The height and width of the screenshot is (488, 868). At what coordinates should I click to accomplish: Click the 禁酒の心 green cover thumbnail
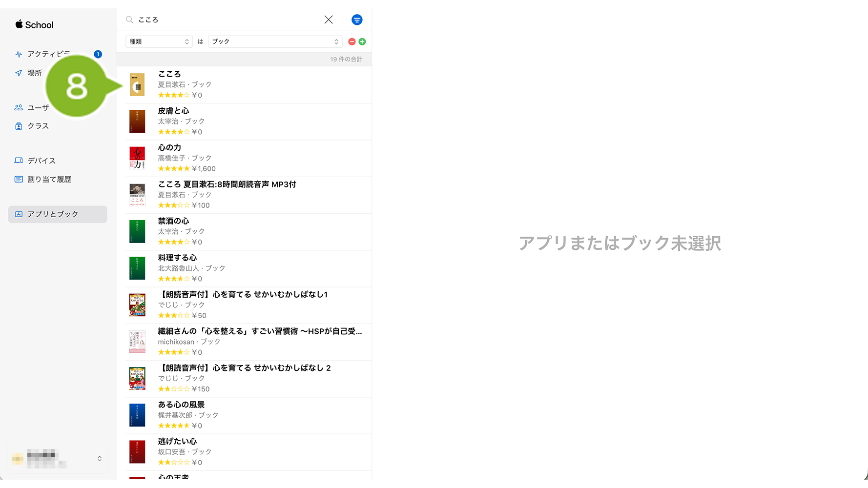click(x=137, y=232)
